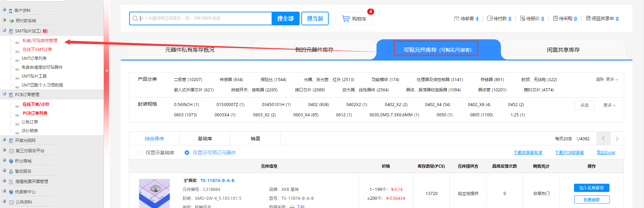Go to next page with right arrow
The image size is (644, 208).
point(617,139)
